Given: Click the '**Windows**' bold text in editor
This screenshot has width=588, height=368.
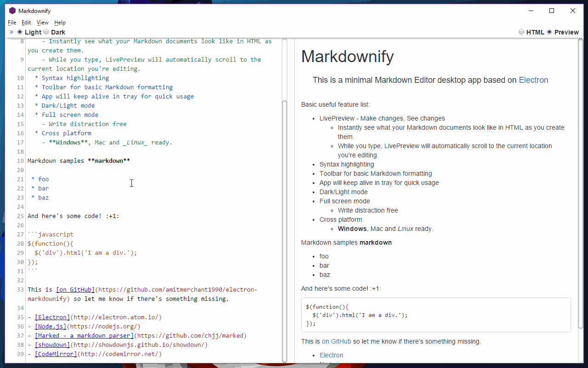Looking at the screenshot, I should pyautogui.click(x=68, y=143).
